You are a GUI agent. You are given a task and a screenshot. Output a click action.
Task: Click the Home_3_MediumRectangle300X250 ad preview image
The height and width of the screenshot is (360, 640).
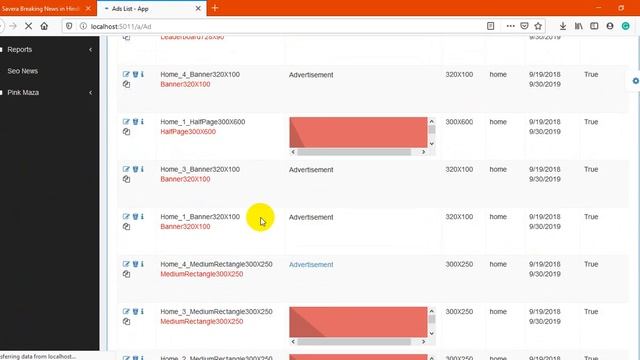(358, 322)
